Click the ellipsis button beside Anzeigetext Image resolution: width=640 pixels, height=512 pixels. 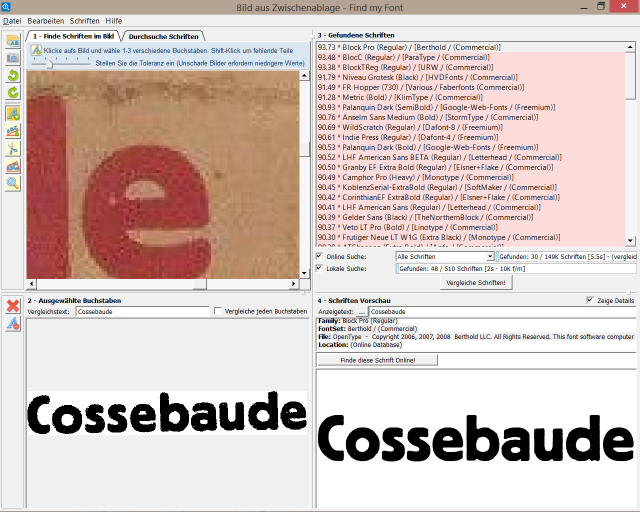pos(362,312)
